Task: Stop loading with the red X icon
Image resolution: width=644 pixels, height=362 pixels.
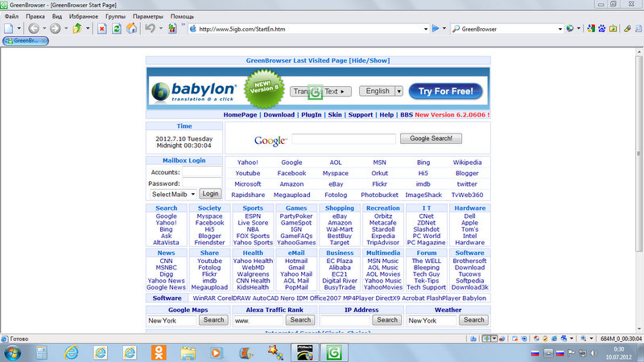Action: tap(102, 29)
